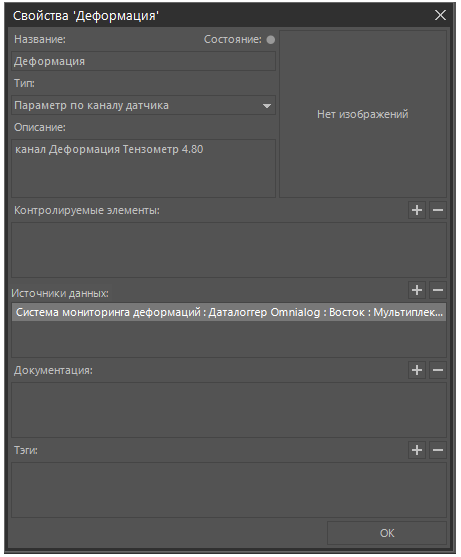Remove a tag with minus icon
The image size is (461, 557).
click(438, 450)
